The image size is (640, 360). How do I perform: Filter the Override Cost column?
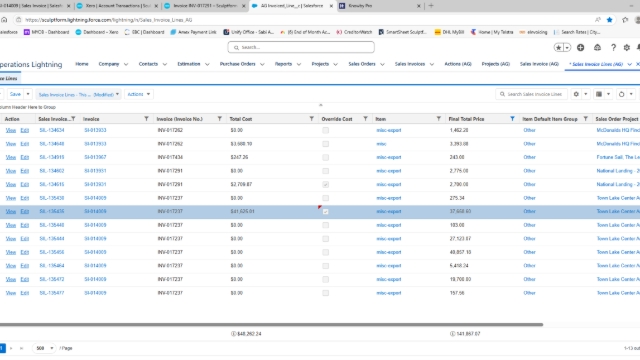pyautogui.click(x=365, y=119)
